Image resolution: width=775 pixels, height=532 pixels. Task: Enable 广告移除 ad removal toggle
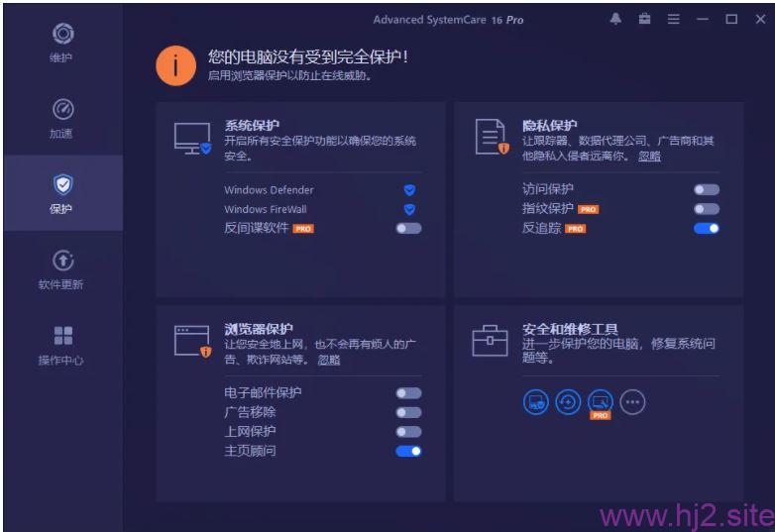(408, 412)
